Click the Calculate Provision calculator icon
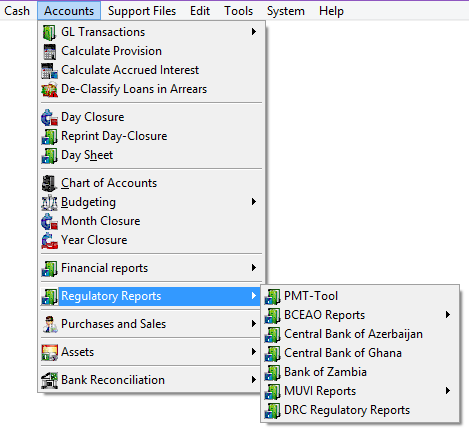This screenshot has width=469, height=434. tap(50, 52)
